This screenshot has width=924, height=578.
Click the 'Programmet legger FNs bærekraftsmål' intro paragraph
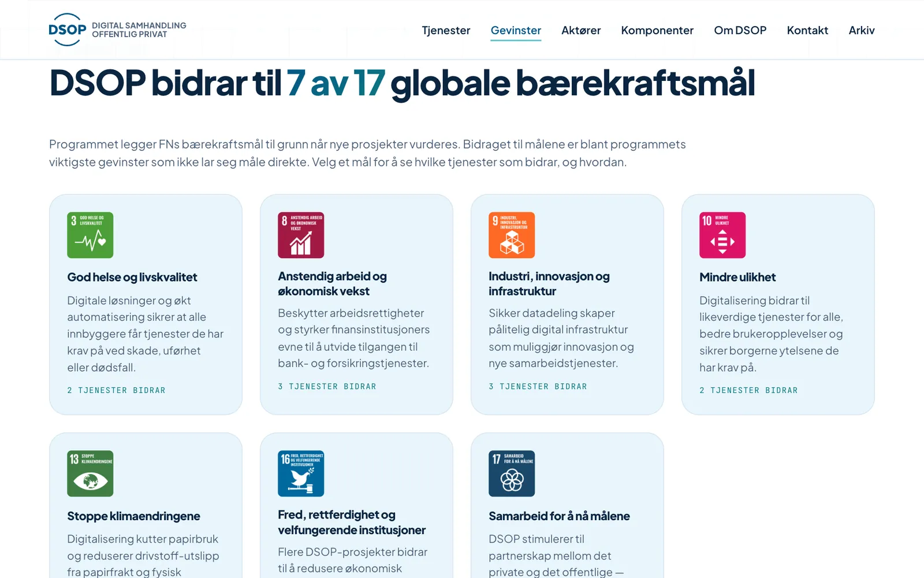[x=367, y=153]
